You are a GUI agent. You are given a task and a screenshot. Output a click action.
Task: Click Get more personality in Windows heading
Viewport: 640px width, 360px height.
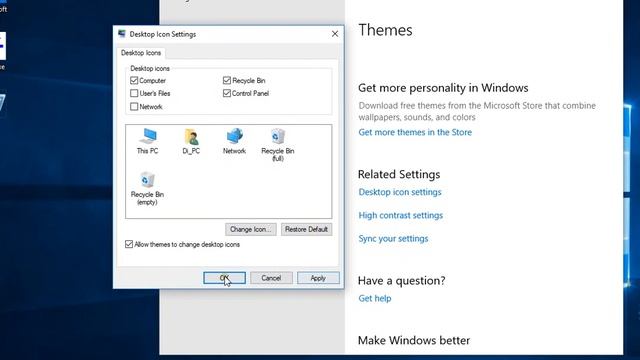pos(443,88)
